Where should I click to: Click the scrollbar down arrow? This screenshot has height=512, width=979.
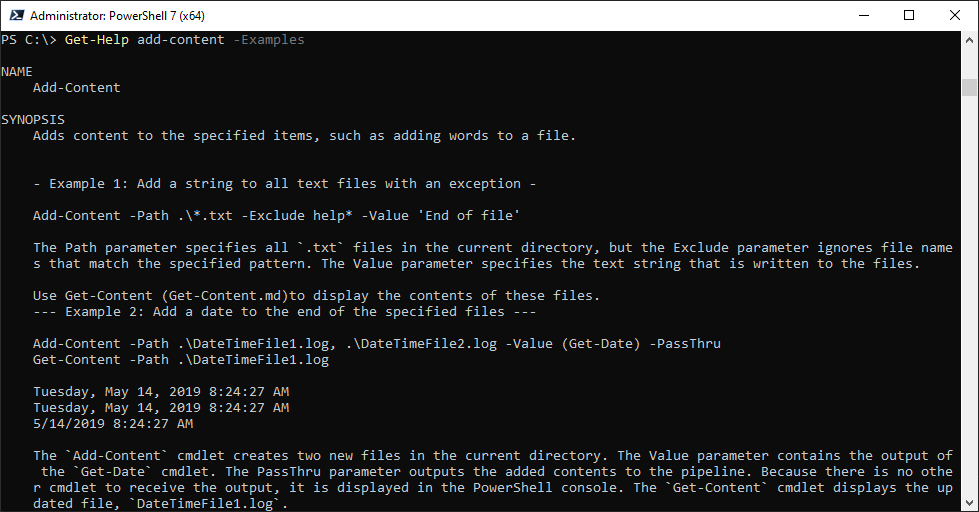[969, 503]
